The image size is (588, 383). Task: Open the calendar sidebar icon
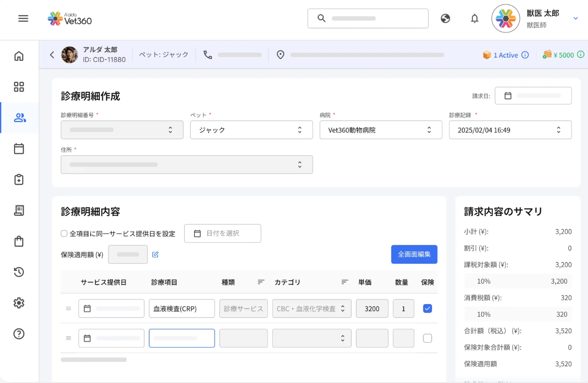pyautogui.click(x=19, y=149)
